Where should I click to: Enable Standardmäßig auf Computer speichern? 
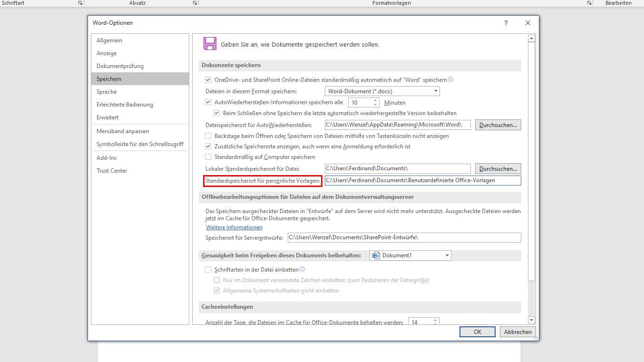point(208,157)
